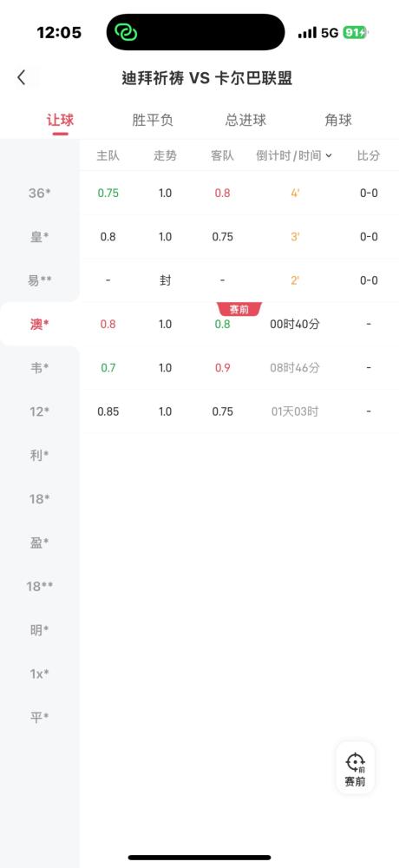Choose 韦* in the sidebar list
This screenshot has height=868, width=399.
[40, 368]
